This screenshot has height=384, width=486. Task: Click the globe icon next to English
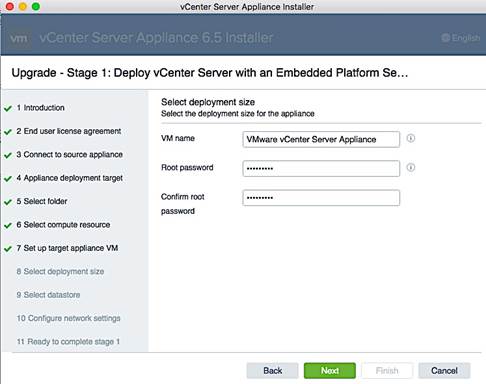click(446, 38)
